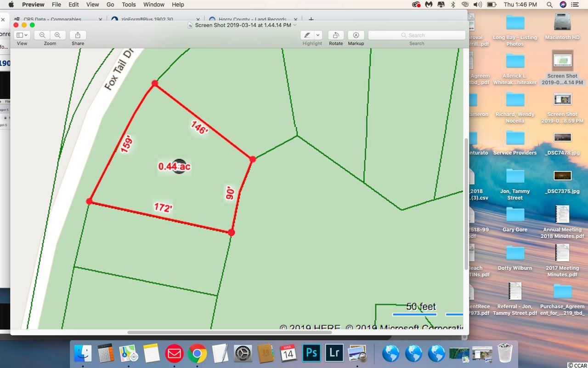Rotate the image with the Rotate button
This screenshot has height=368, width=588.
tap(336, 35)
